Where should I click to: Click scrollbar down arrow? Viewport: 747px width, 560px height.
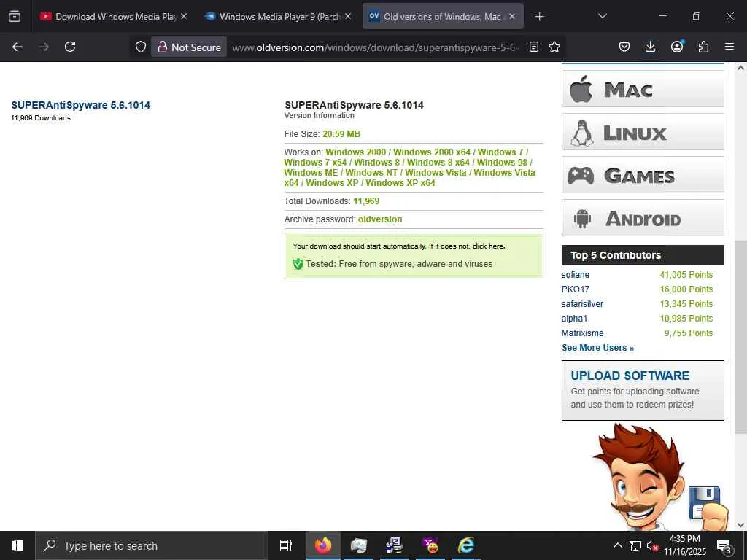pyautogui.click(x=740, y=525)
